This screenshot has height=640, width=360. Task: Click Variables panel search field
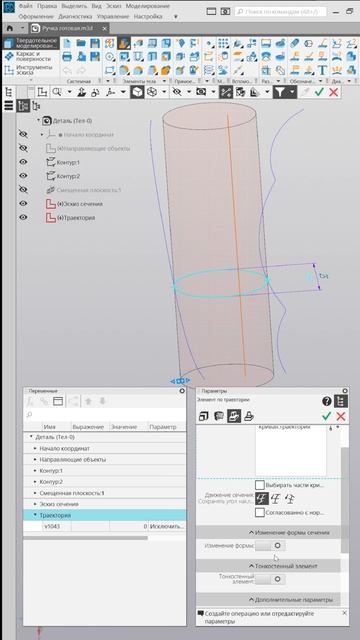[x=105, y=414]
